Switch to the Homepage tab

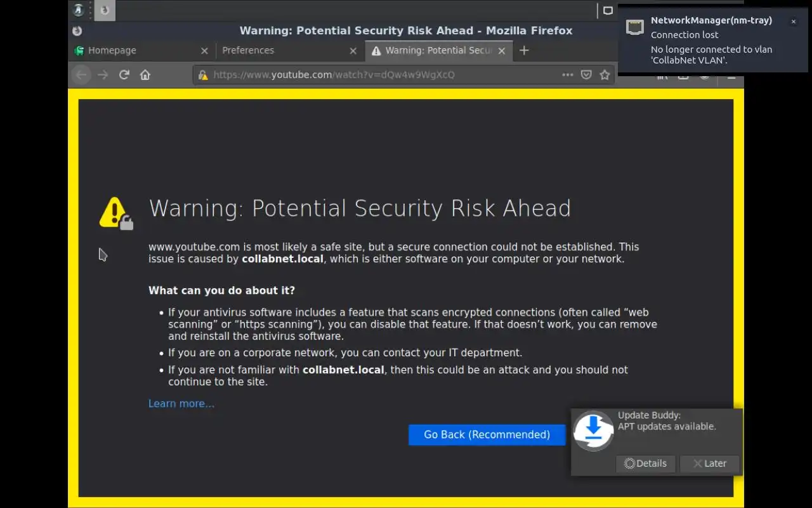(x=141, y=51)
